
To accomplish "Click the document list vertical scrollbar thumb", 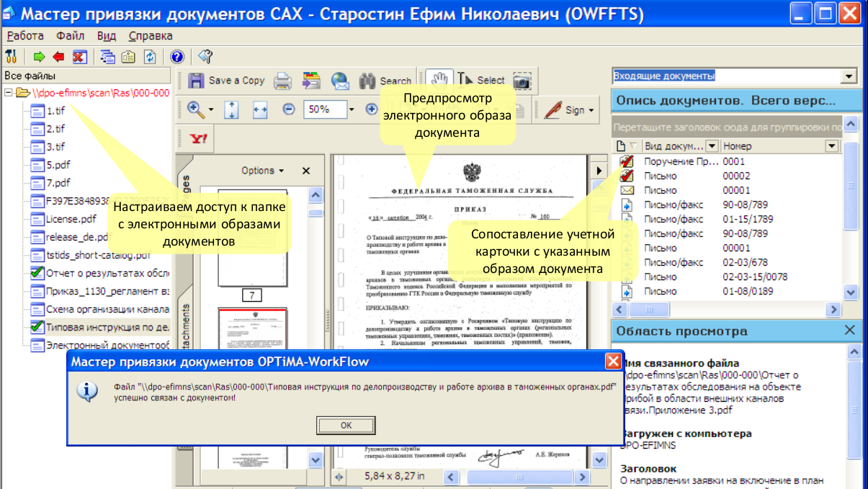I will click(851, 185).
